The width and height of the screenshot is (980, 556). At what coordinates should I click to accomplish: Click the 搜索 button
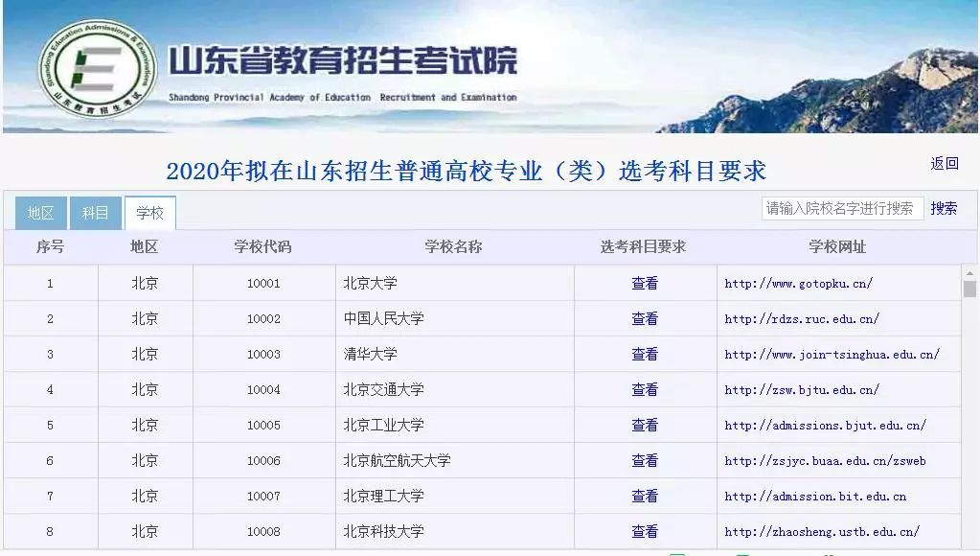944,208
